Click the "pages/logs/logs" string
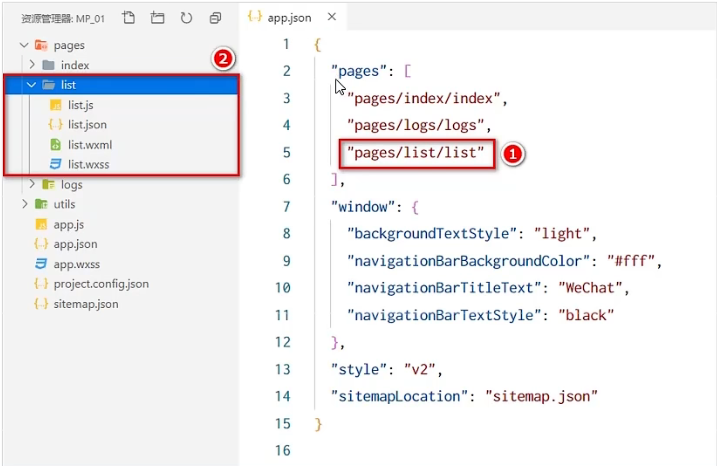Screen dimensions: 717x466 [x=415, y=125]
